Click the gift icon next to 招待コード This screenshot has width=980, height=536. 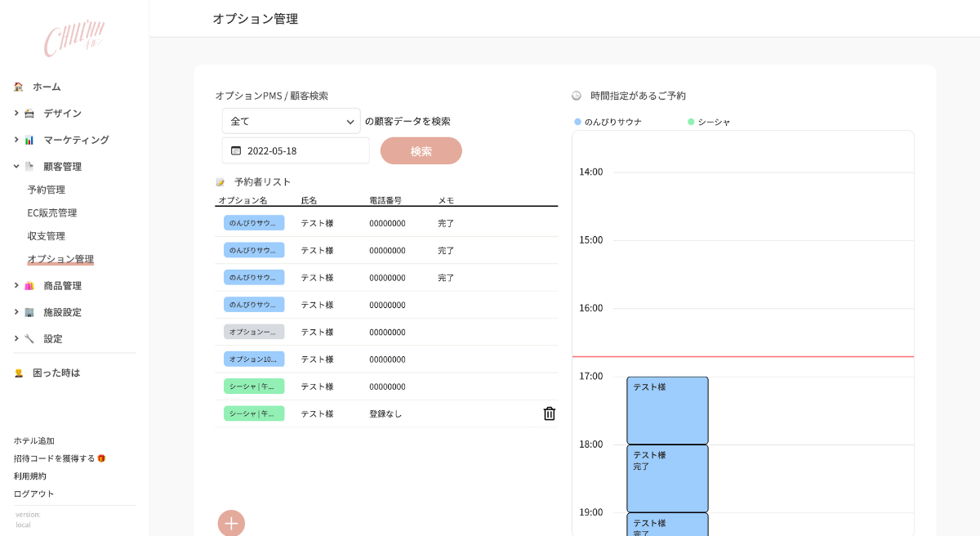click(x=101, y=458)
